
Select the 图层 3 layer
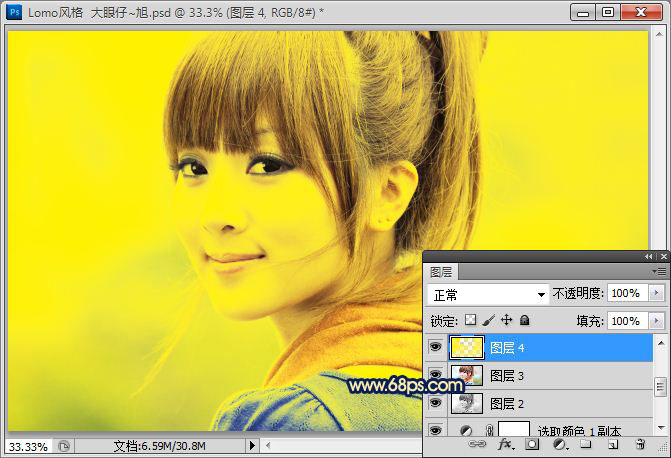click(x=551, y=375)
